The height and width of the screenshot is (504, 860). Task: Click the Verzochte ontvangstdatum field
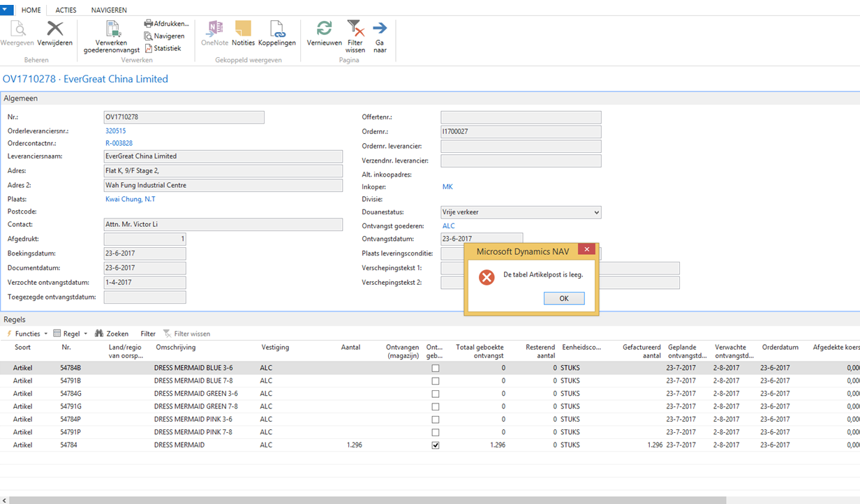(x=144, y=283)
